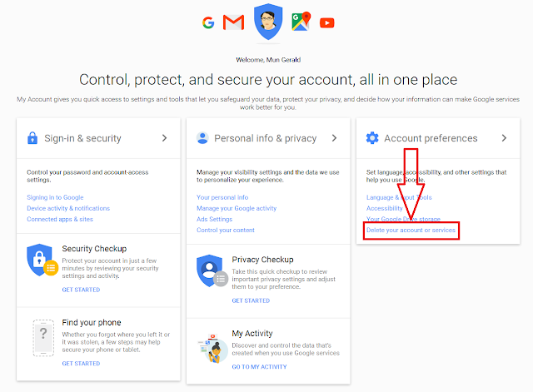Open Connected apps & sites link

[60, 219]
